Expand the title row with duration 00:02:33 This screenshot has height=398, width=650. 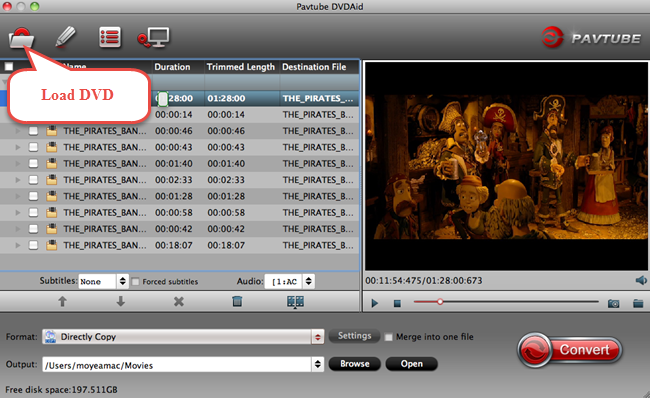point(18,180)
